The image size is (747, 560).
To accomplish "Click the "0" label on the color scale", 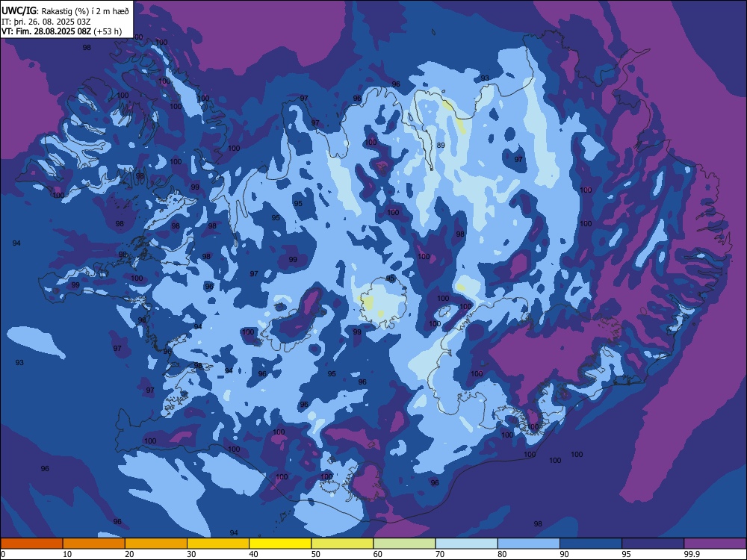I will (x=3, y=554).
